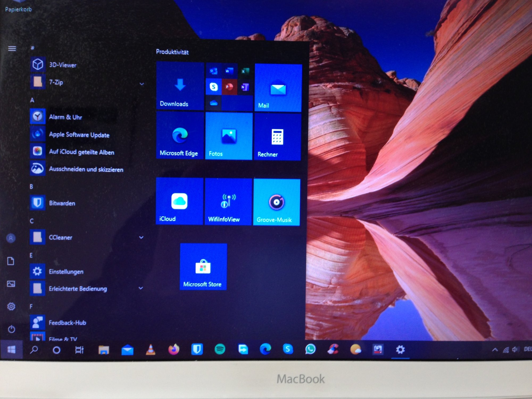Screen dimensions: 532x399
Task: Click the Windows Start button
Action: click(x=11, y=350)
